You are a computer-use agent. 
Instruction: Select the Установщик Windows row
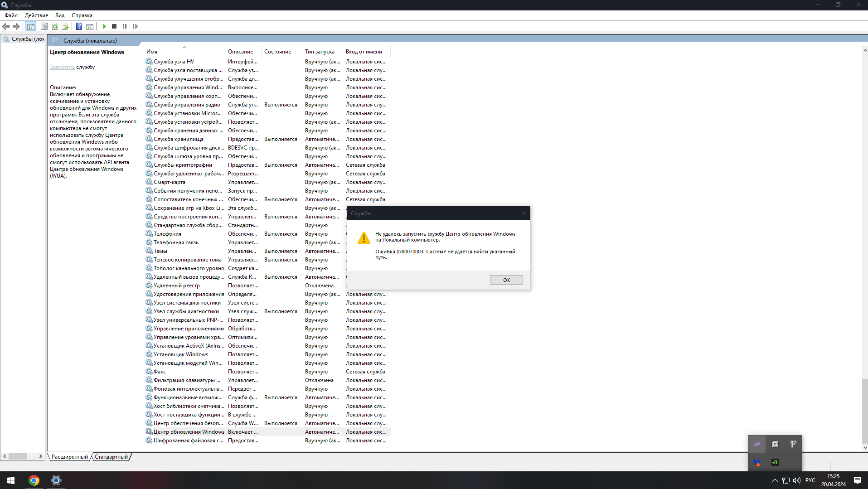tap(267, 354)
